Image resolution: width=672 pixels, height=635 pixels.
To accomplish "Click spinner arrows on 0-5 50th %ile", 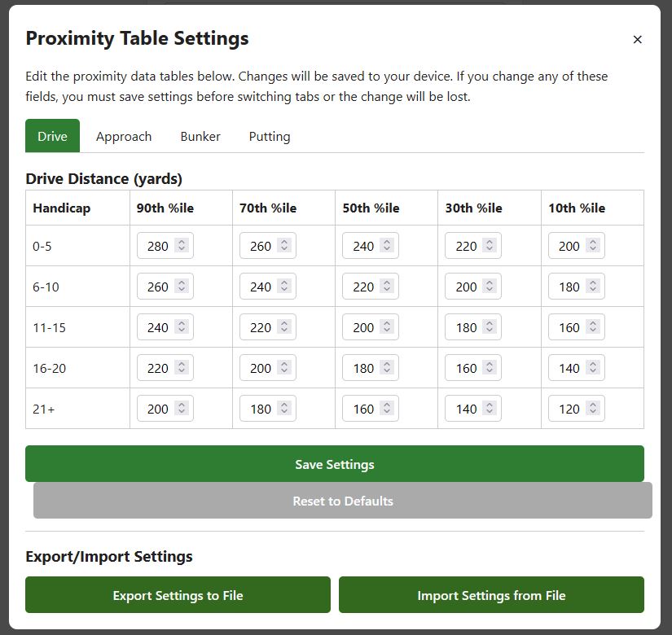I will click(387, 245).
